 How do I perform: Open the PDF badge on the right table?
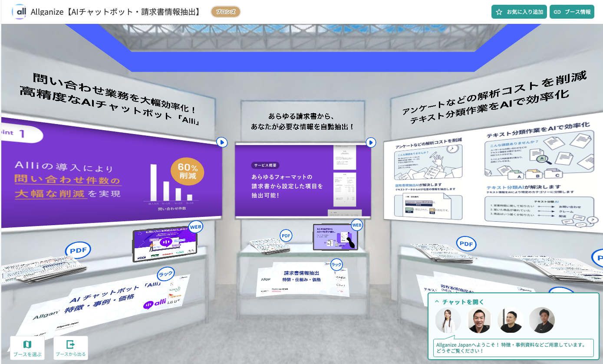(x=466, y=244)
